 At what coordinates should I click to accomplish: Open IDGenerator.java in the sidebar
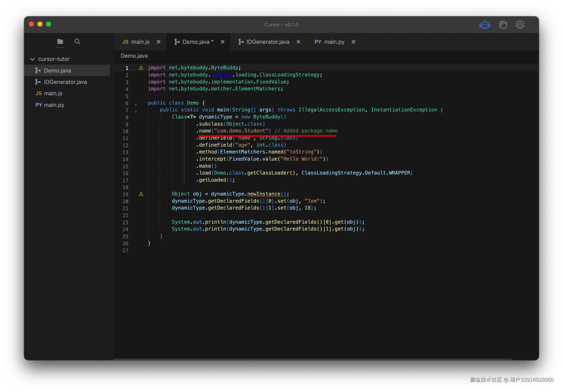coord(65,82)
